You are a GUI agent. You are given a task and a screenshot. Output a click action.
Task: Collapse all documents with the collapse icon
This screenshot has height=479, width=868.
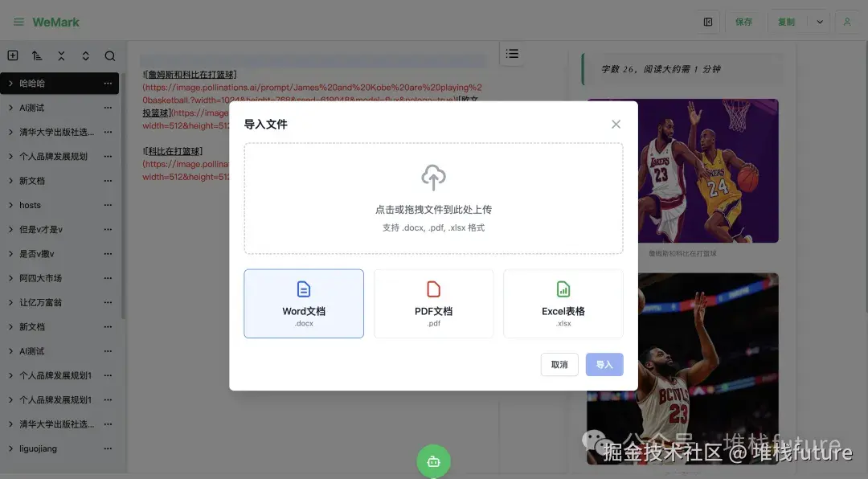click(61, 55)
